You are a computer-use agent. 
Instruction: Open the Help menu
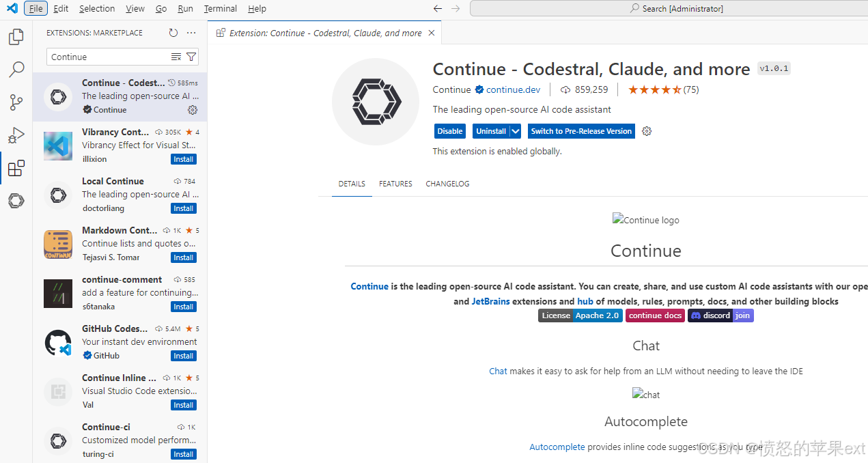pyautogui.click(x=257, y=8)
